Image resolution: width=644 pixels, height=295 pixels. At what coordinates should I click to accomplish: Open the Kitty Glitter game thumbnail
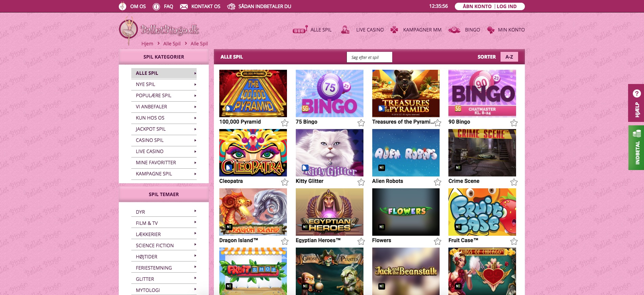[330, 153]
